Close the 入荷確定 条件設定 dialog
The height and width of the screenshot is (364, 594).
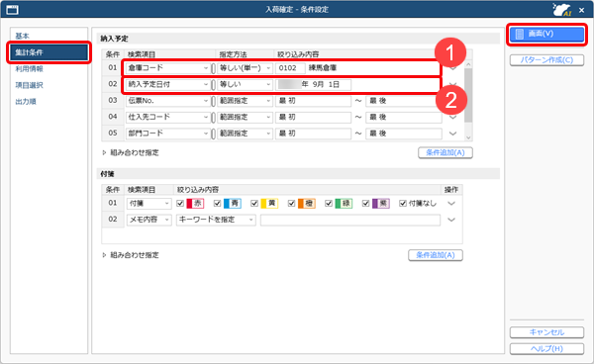581,10
